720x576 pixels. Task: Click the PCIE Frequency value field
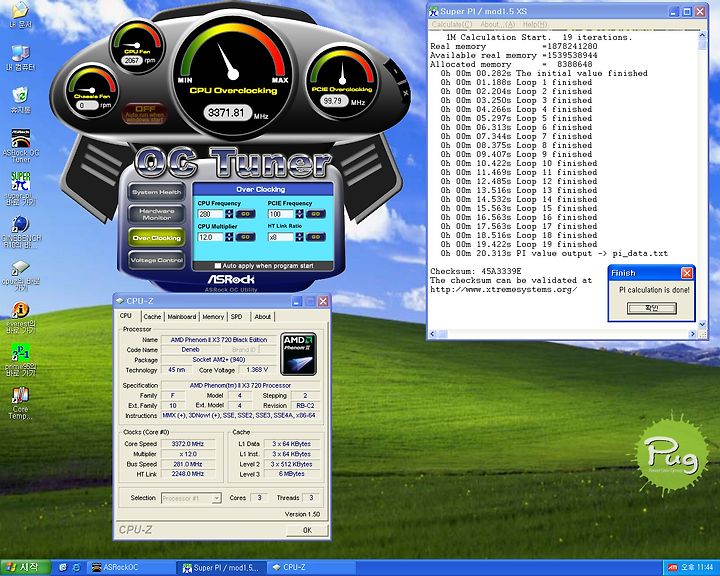coord(281,214)
